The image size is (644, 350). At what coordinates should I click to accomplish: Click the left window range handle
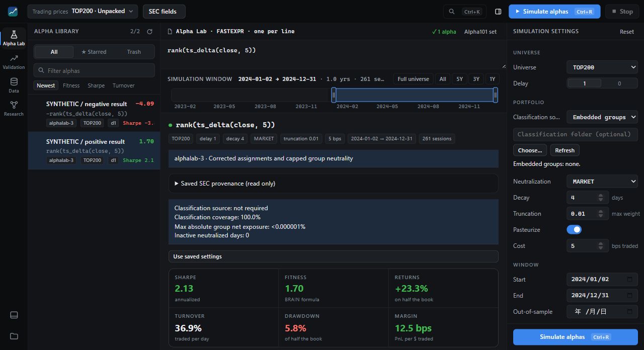pos(334,95)
